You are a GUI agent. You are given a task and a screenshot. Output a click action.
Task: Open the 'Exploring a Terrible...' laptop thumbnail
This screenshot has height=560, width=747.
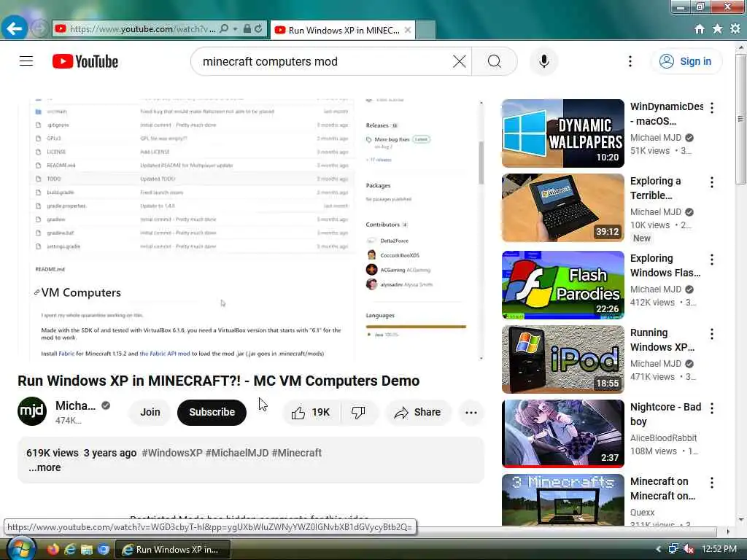coord(562,208)
